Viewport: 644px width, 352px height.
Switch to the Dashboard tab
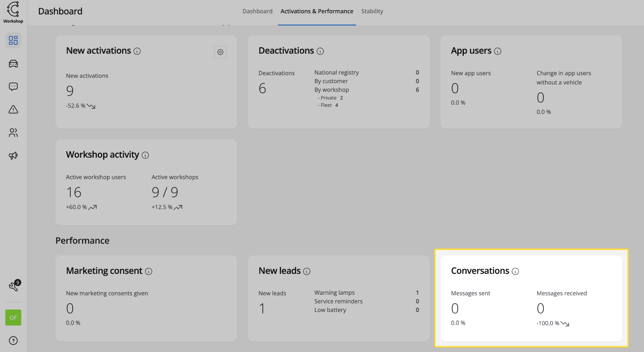pyautogui.click(x=258, y=11)
